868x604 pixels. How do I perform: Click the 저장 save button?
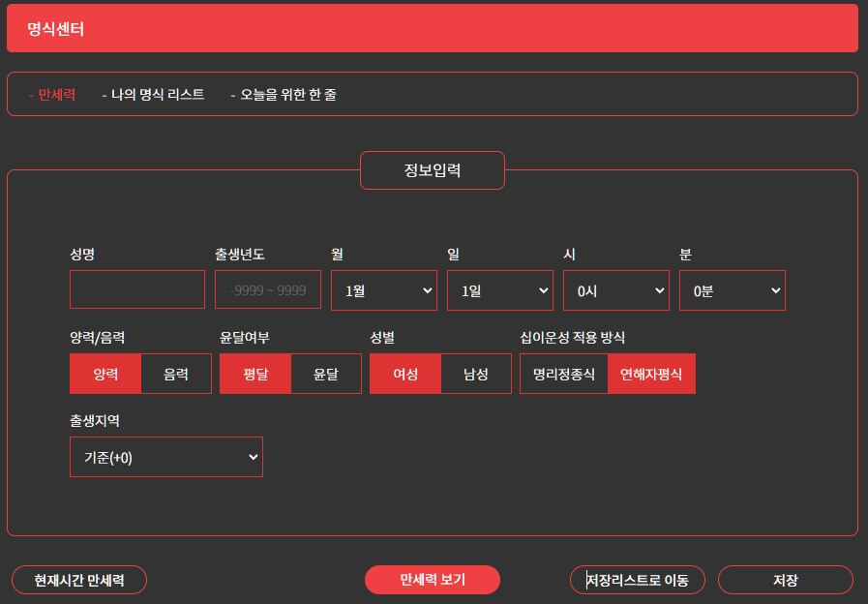[x=785, y=580]
